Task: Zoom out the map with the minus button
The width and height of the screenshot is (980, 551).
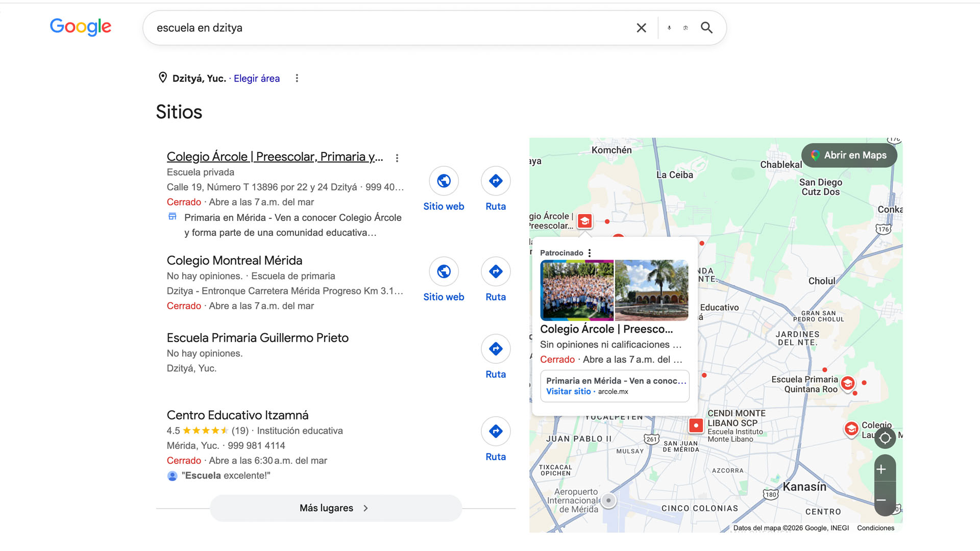Action: coord(881,500)
